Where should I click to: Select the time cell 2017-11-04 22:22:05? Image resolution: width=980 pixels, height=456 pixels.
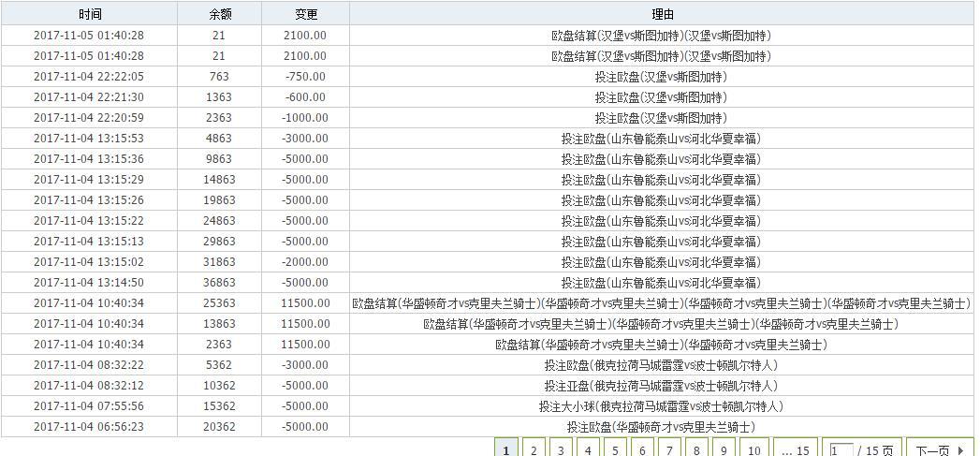coord(89,77)
